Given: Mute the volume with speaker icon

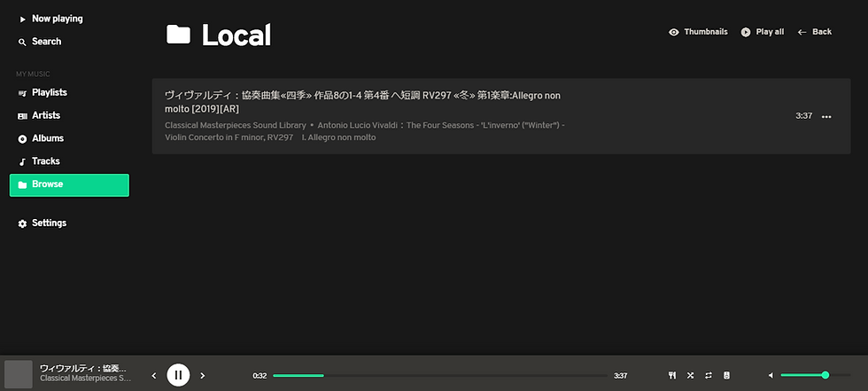Looking at the screenshot, I should [771, 376].
